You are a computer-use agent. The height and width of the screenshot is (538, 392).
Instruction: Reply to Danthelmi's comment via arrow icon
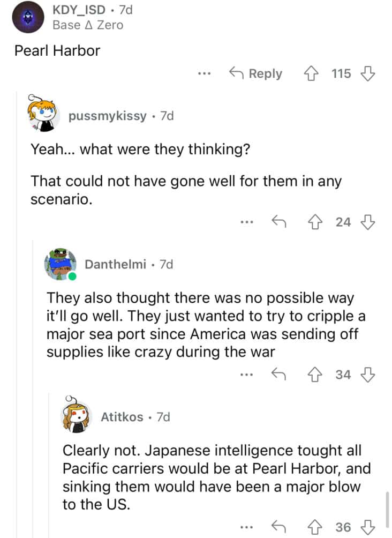pos(279,375)
